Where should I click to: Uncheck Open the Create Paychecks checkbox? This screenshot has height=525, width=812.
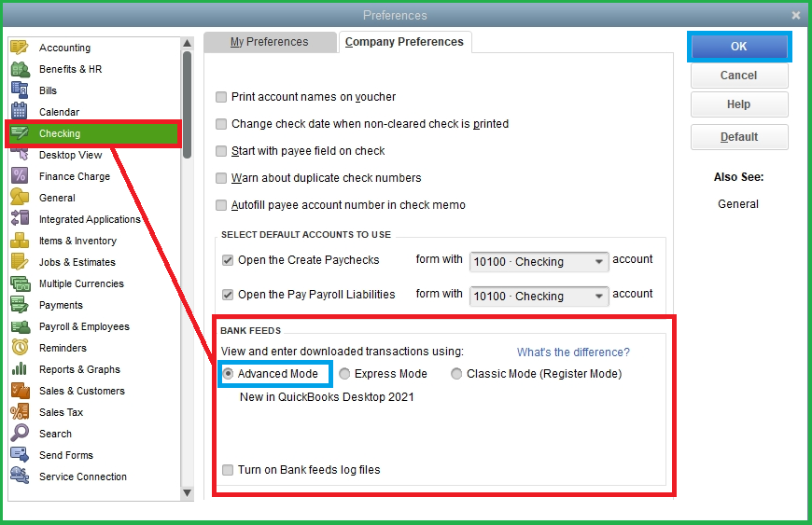228,259
